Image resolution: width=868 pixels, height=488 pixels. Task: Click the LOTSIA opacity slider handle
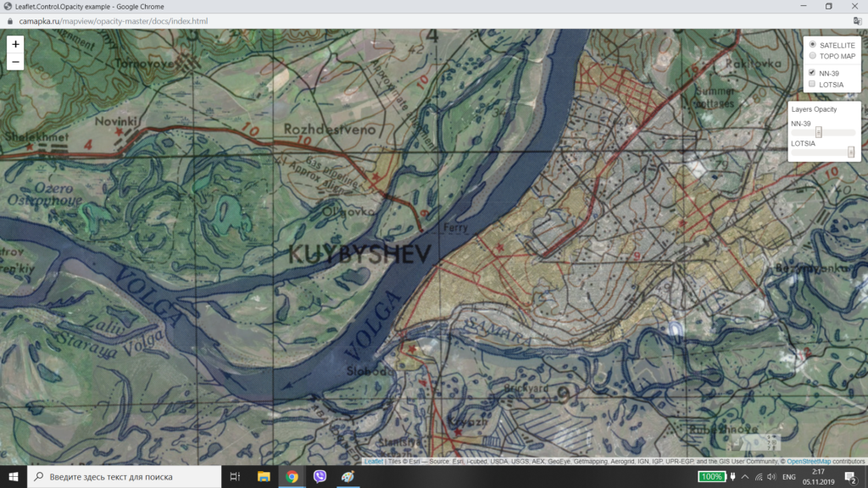tap(851, 152)
